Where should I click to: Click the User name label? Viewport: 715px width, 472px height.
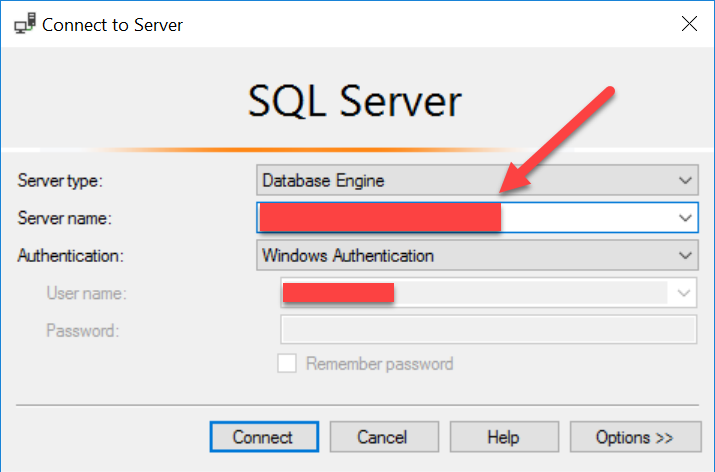click(x=86, y=293)
